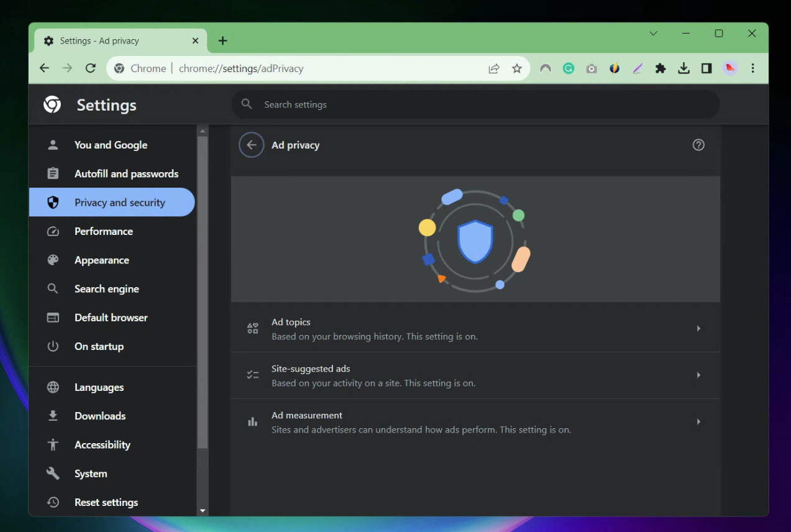This screenshot has height=532, width=791.
Task: Click the first gray arch extension icon
Action: [x=546, y=68]
